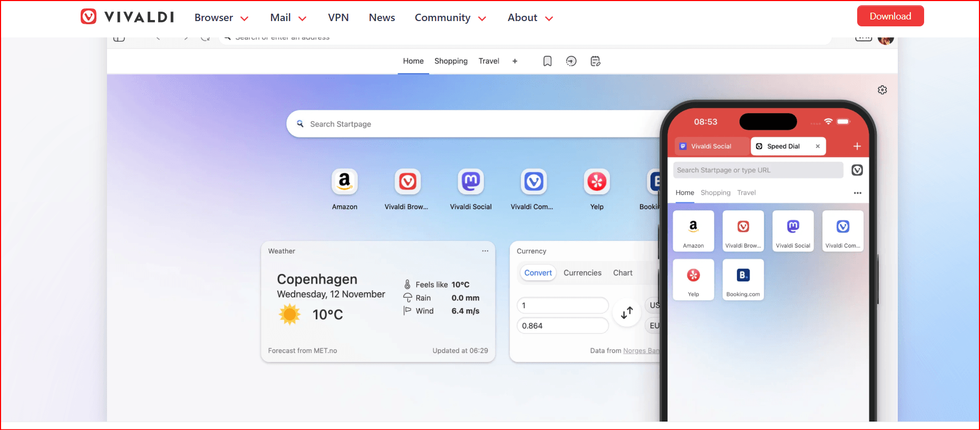Open the Vivaldi Social Mastodon speed dial

click(470, 182)
